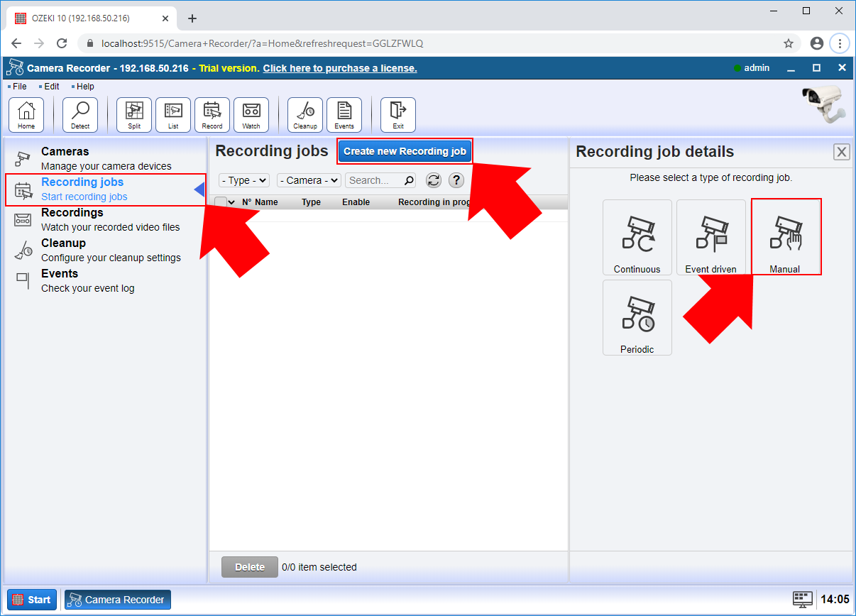
Task: Choose the Manual recording job type
Action: pos(785,238)
